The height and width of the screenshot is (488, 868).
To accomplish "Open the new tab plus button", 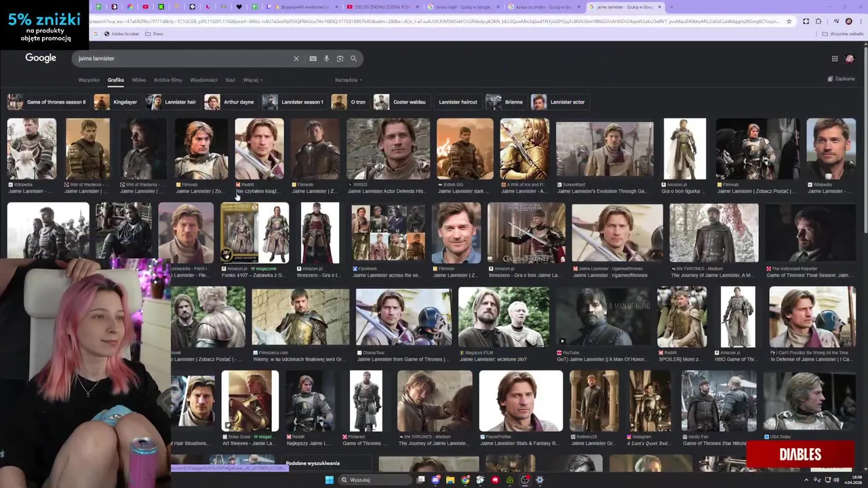I will [x=671, y=7].
